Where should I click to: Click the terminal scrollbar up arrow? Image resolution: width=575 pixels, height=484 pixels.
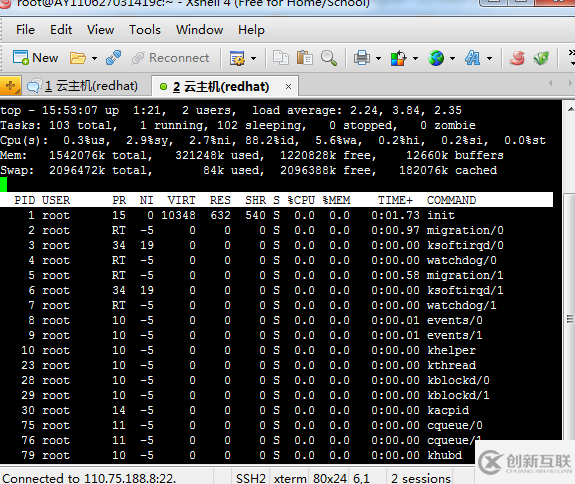pyautogui.click(x=570, y=109)
